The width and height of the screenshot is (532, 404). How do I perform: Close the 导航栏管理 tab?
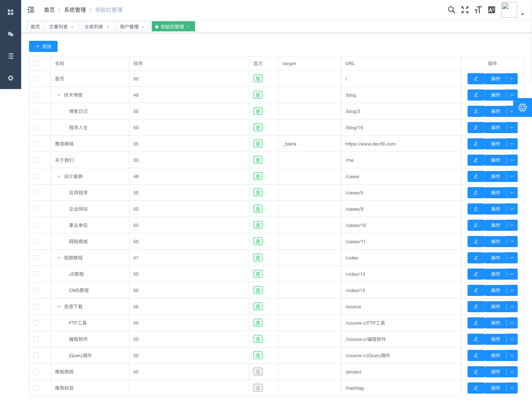click(x=189, y=27)
